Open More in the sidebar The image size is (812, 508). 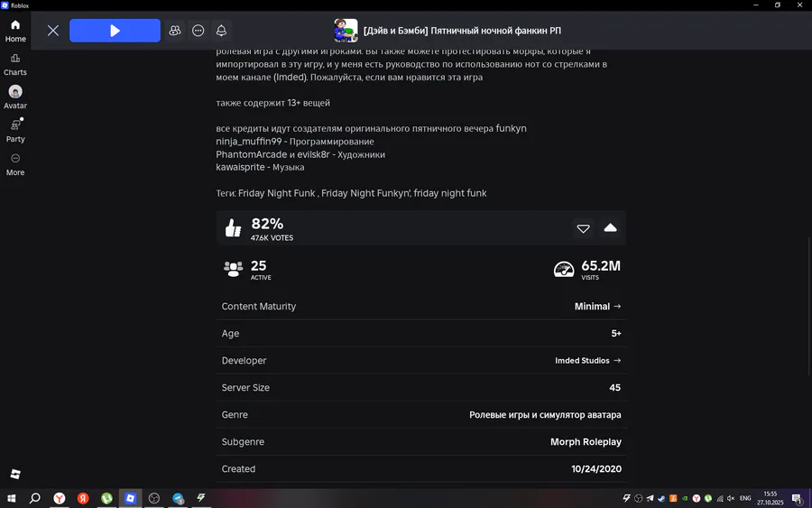click(15, 165)
